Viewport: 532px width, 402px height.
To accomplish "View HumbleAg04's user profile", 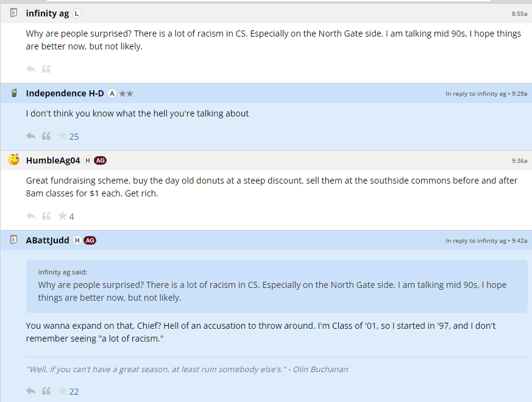I will coord(53,160).
